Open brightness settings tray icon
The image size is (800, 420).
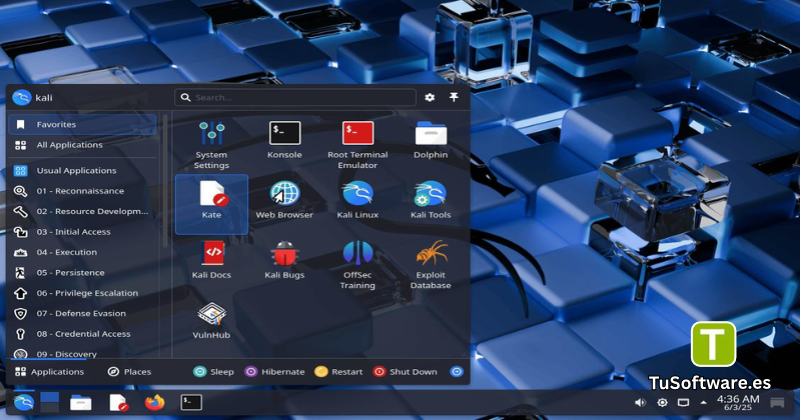pyautogui.click(x=662, y=403)
